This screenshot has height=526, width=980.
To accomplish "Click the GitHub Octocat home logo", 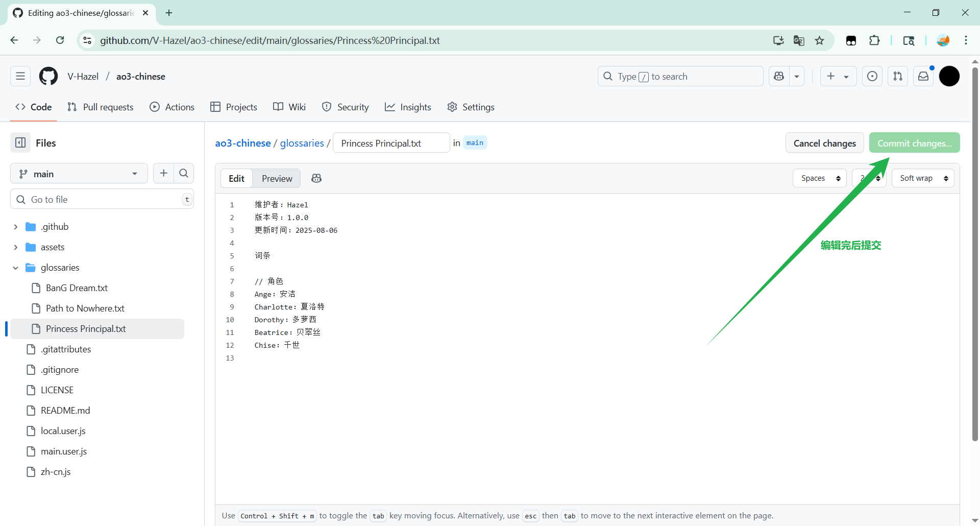I will [48, 76].
